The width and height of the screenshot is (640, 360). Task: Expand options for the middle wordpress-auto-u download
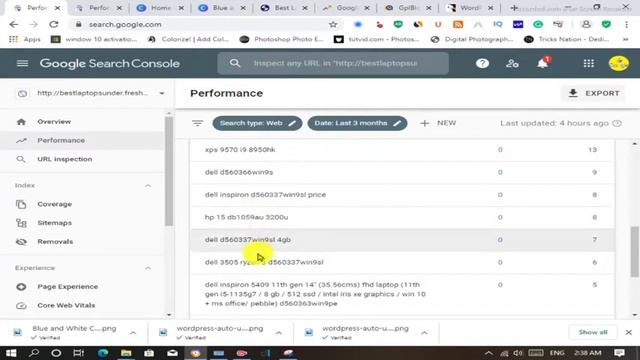pos(279,333)
